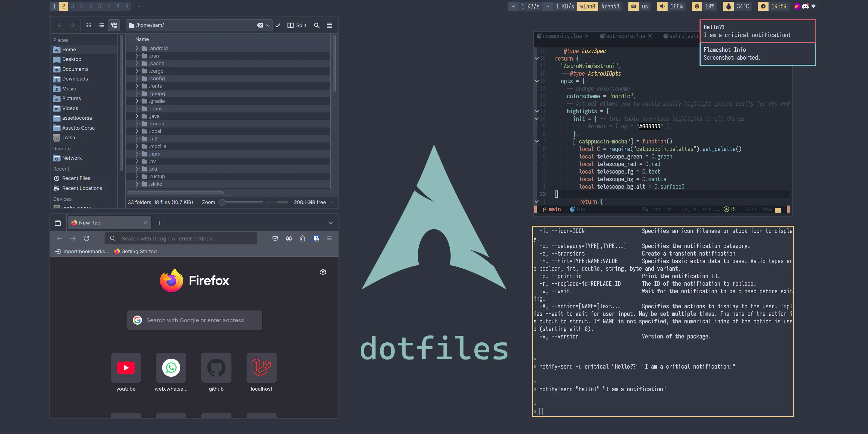868x434 pixels.
Task: Click the Discord tray icon
Action: coord(805,6)
